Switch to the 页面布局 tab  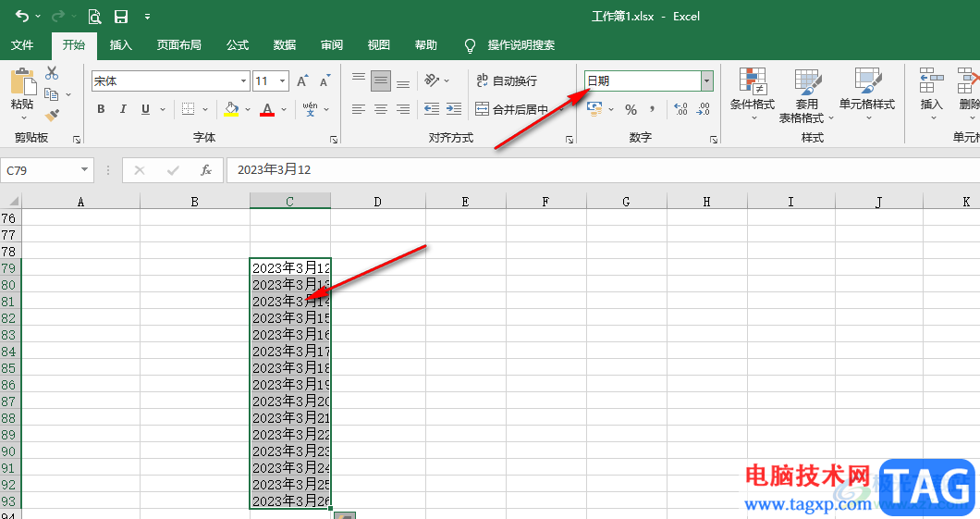pyautogui.click(x=178, y=45)
